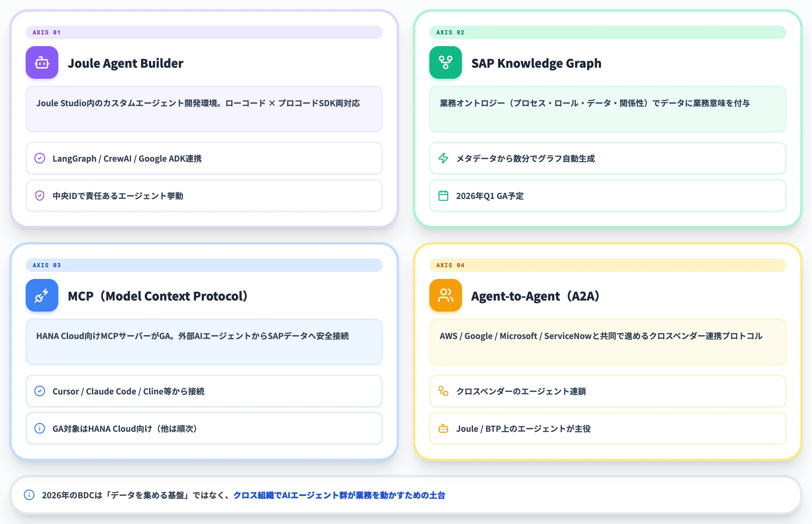Click the lightning bolt icon beside メタデータから数分で
812x524 pixels.
(x=443, y=158)
